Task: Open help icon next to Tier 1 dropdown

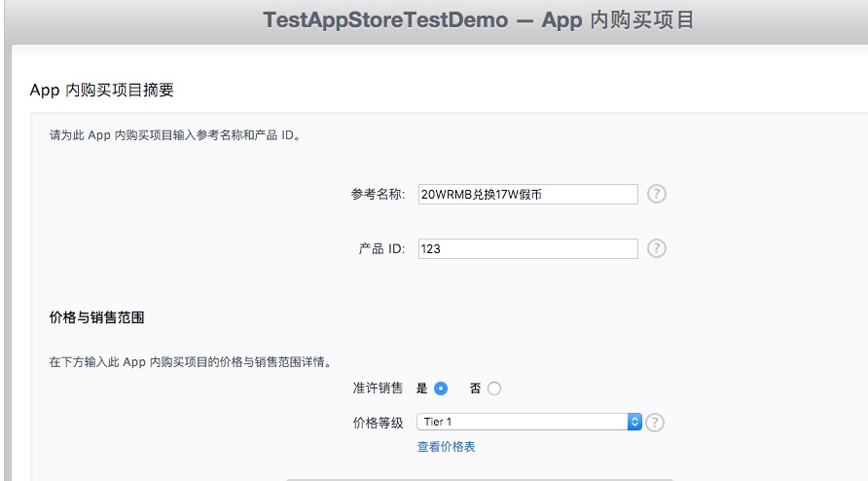Action: [656, 422]
